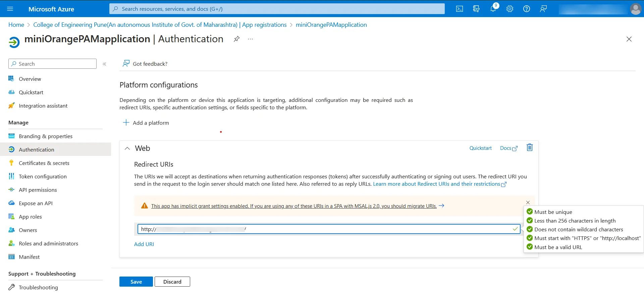Open the hamburger portal menu

pos(10,9)
